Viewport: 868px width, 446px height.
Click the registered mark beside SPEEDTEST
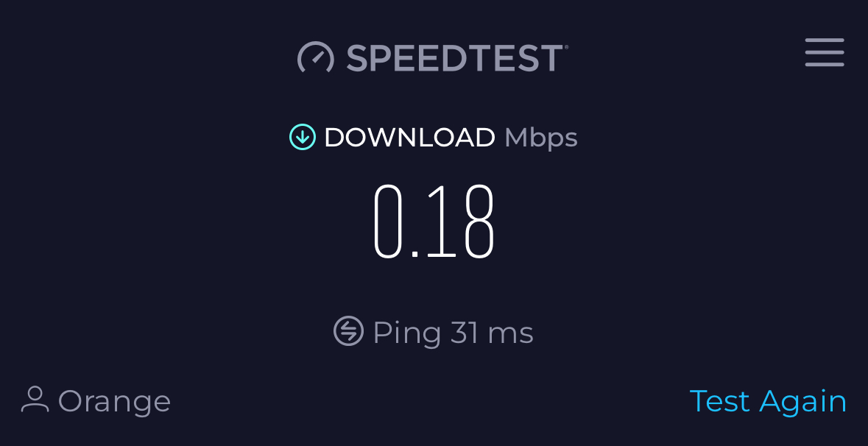tap(565, 48)
